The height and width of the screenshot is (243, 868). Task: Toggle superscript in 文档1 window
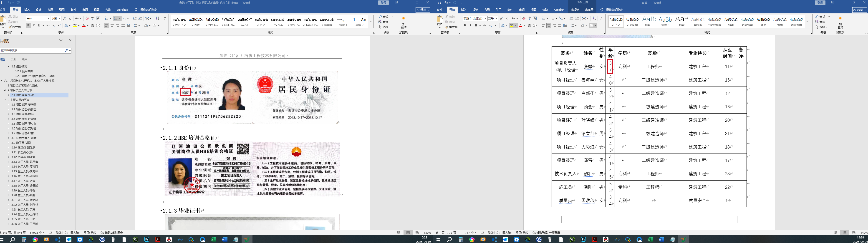496,26
